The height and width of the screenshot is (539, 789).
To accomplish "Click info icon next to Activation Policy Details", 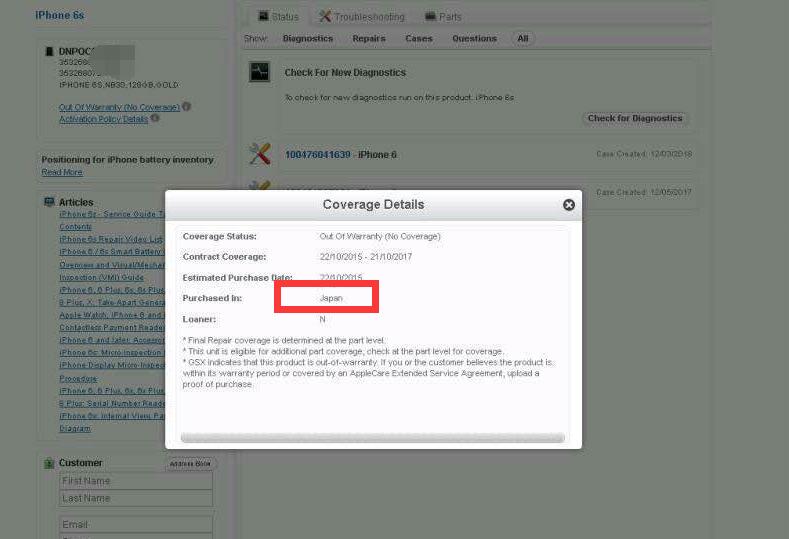I will click(x=155, y=118).
